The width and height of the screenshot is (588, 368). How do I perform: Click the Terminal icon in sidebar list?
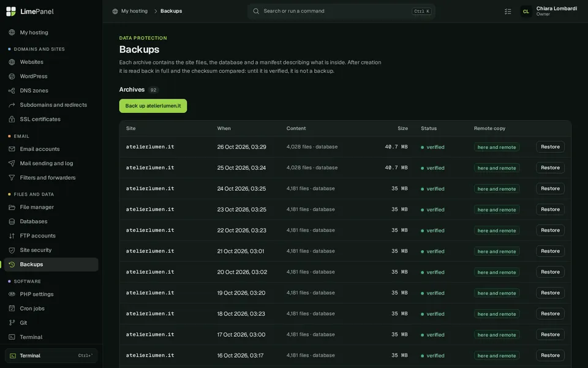pyautogui.click(x=12, y=337)
